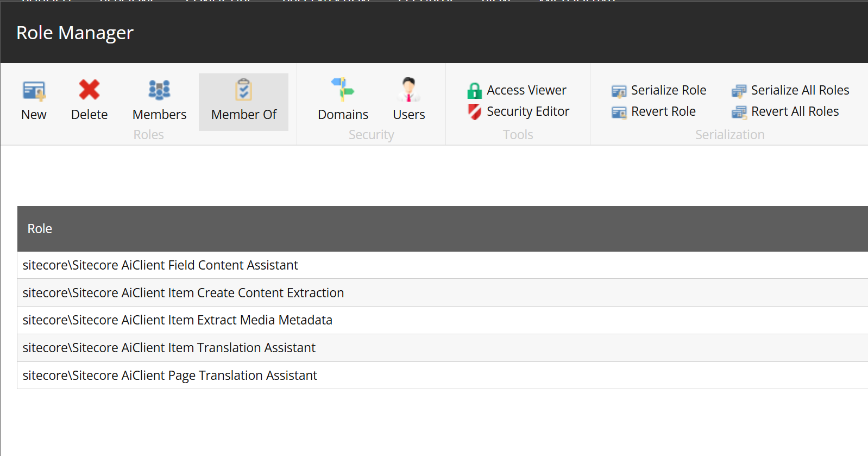Screen dimensions: 868x456
Task: Open the Domains signpost icon
Action: (x=343, y=90)
